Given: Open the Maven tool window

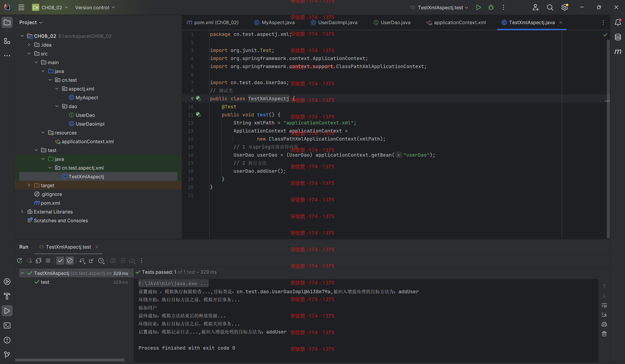Looking at the screenshot, I should tap(618, 51).
